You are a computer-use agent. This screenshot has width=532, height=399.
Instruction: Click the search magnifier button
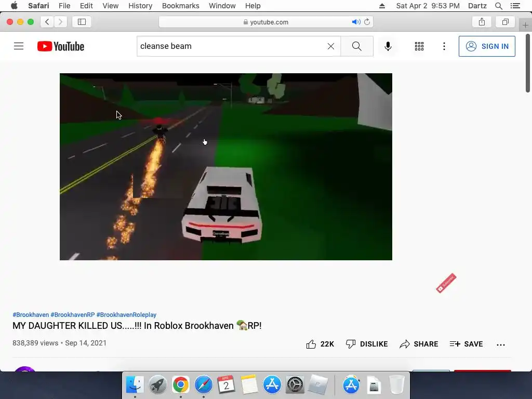tap(356, 46)
